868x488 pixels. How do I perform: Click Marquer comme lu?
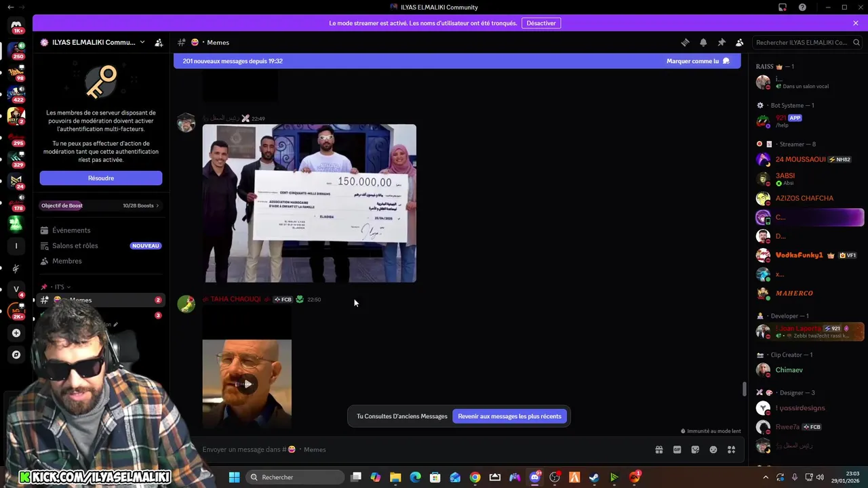(698, 61)
